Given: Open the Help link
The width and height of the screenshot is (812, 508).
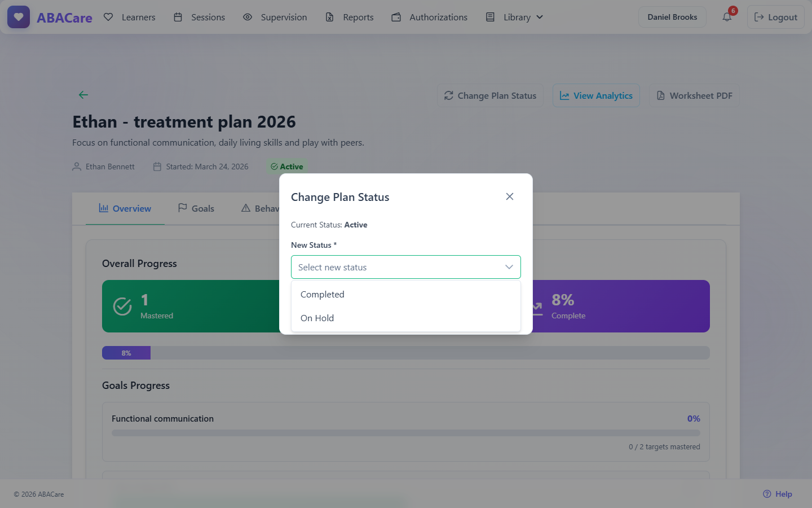Looking at the screenshot, I should (x=778, y=494).
